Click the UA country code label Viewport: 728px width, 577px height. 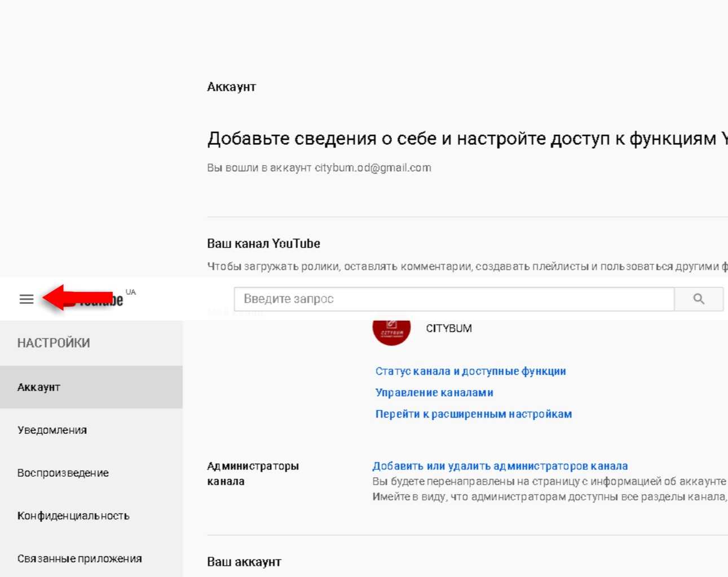pos(131,292)
